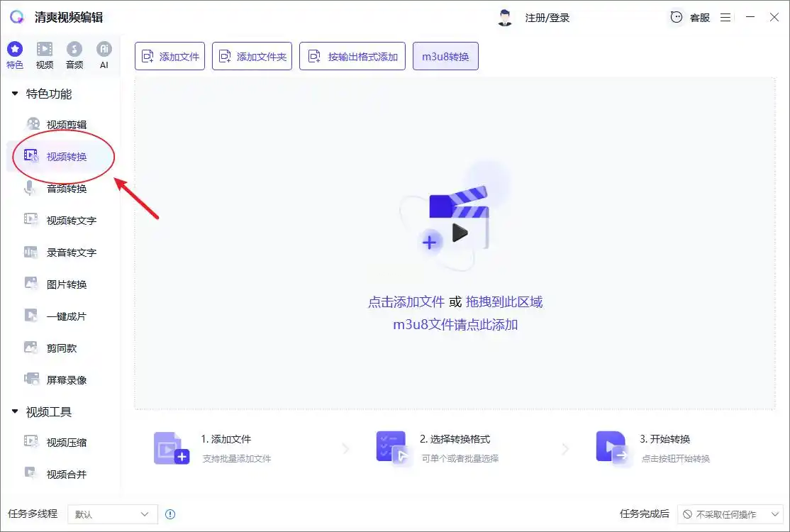Click the 视频工具 section heading
Screen dimensions: 790x532
pos(49,412)
